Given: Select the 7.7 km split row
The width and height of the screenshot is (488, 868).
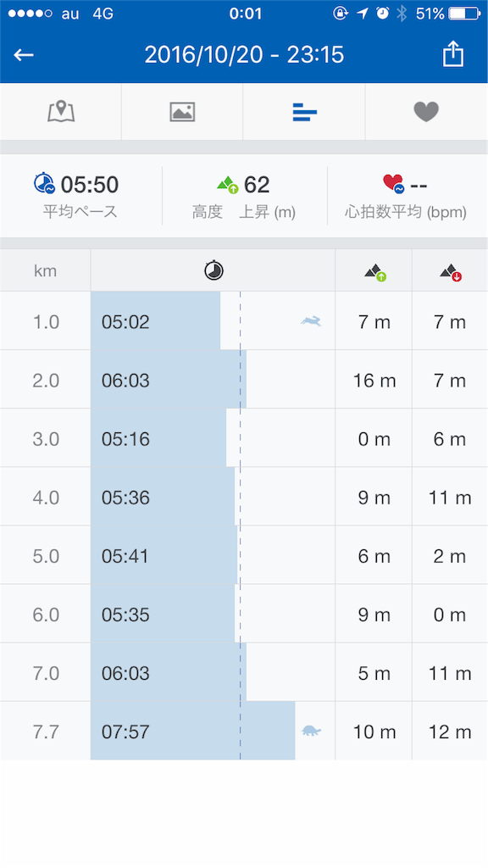Looking at the screenshot, I should pos(244,732).
